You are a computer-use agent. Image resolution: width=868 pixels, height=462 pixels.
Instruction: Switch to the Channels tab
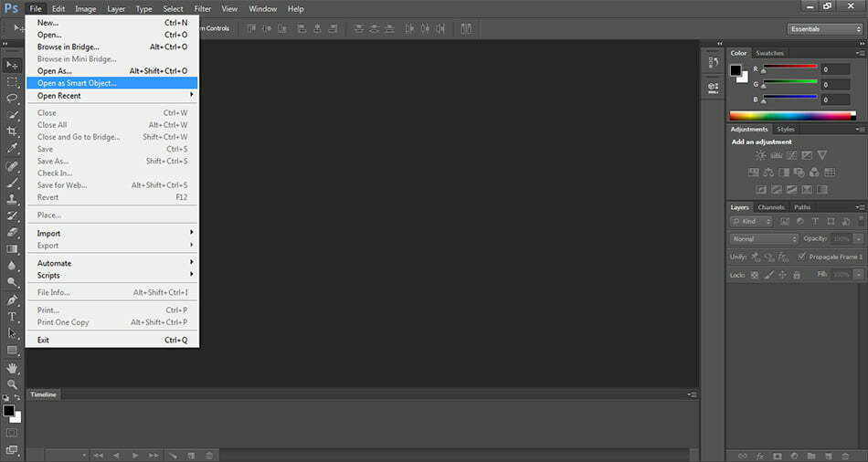point(771,207)
